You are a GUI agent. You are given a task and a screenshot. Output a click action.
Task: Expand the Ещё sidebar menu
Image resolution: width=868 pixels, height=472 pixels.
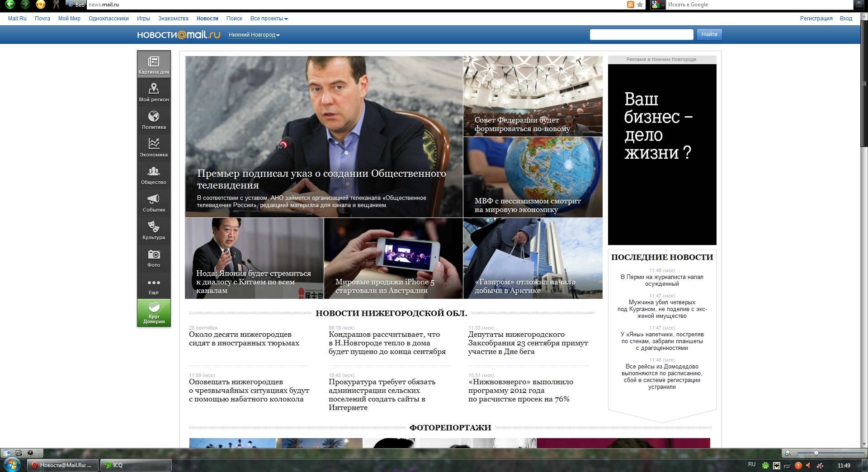click(x=154, y=285)
